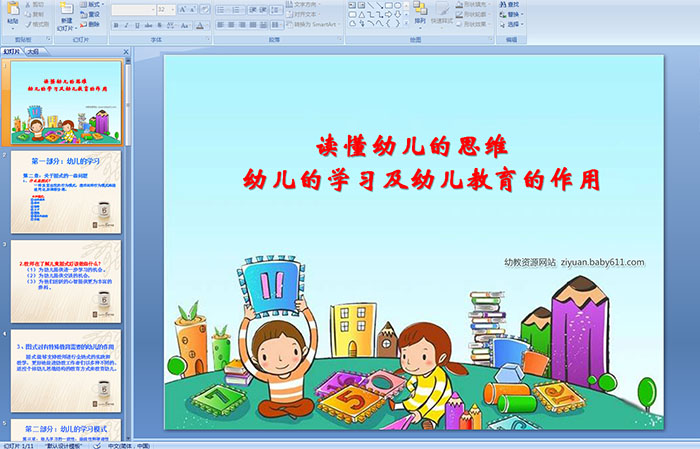Center the paragraph text

(231, 25)
